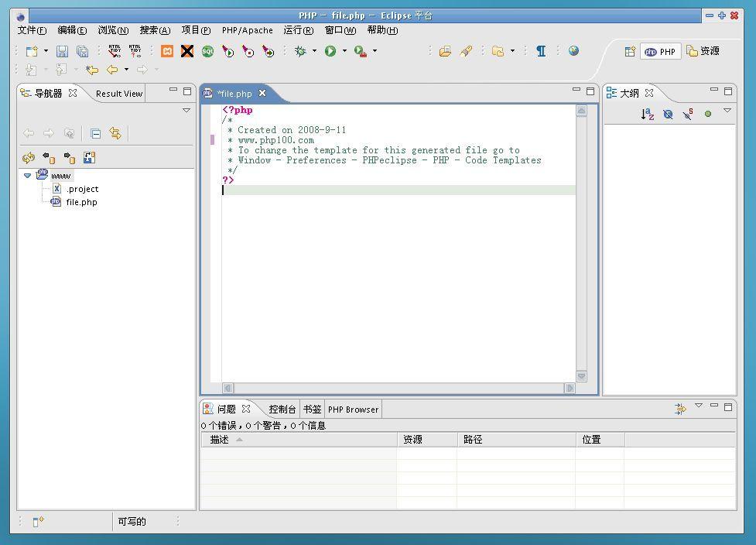Open the PHP/Apache menu

pos(247,30)
